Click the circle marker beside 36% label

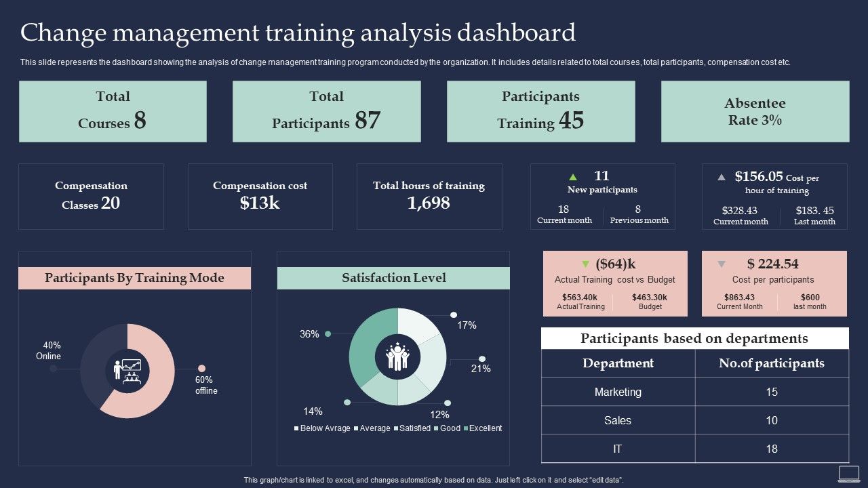(328, 333)
